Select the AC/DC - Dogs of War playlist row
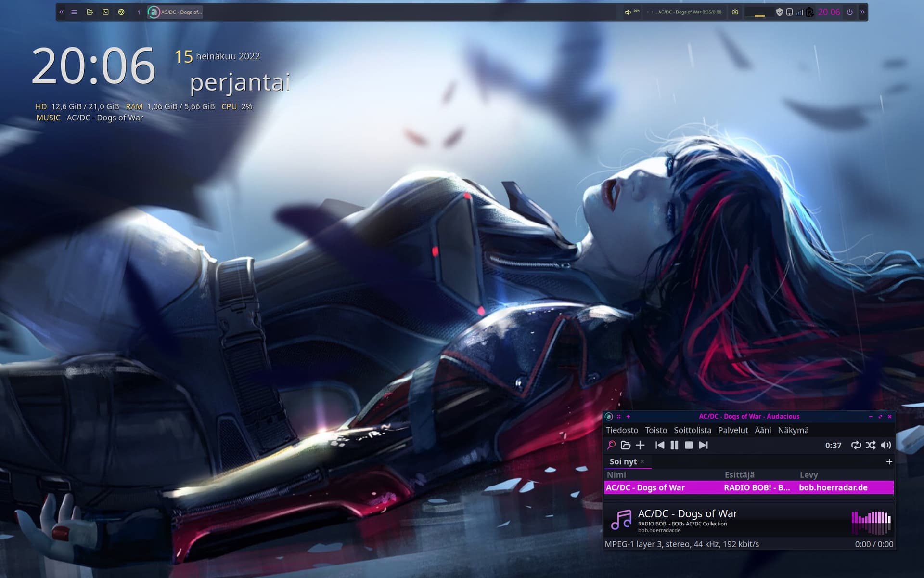The image size is (924, 578). coord(749,487)
